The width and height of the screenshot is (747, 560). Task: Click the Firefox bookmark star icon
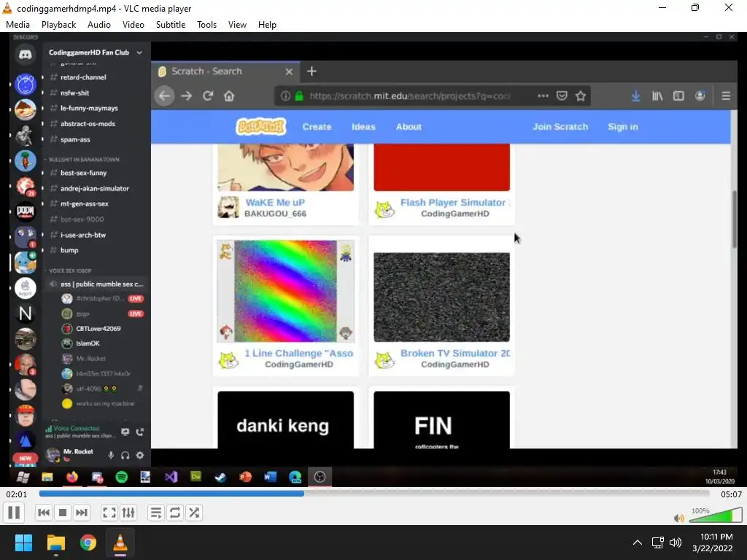click(580, 96)
